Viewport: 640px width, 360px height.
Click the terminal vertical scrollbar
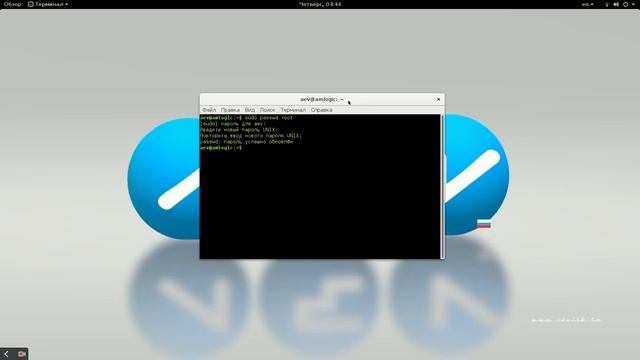click(442, 187)
